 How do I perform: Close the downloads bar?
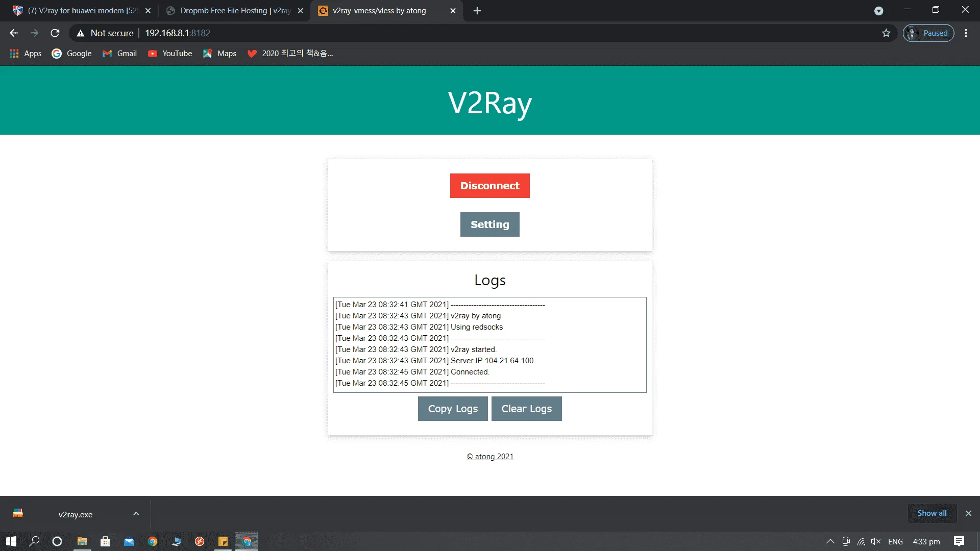[x=968, y=514]
